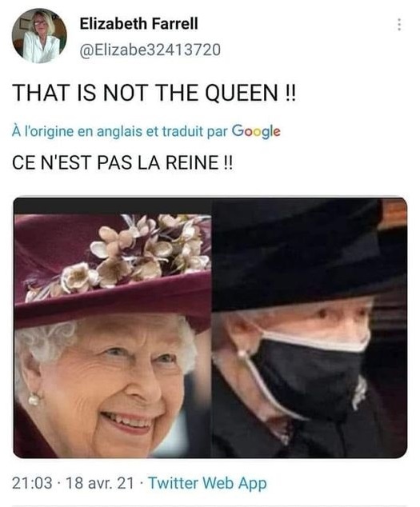
Task: Click the date 18 avr. 21
Action: (100, 483)
